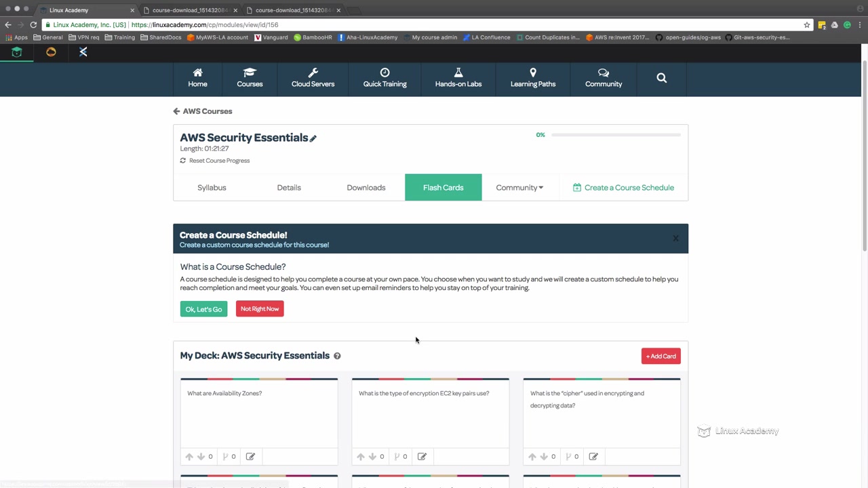
Task: Click the Reset Course Progress refresh icon
Action: (x=182, y=161)
